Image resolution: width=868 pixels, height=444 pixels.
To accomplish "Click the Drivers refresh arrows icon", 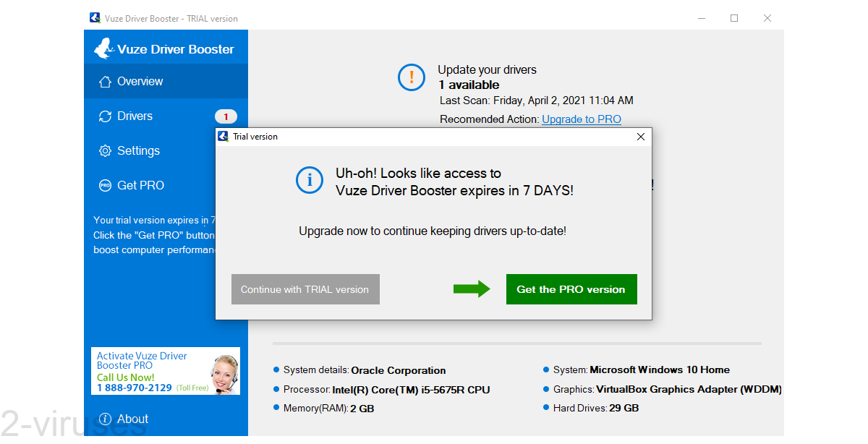I will coord(105,116).
